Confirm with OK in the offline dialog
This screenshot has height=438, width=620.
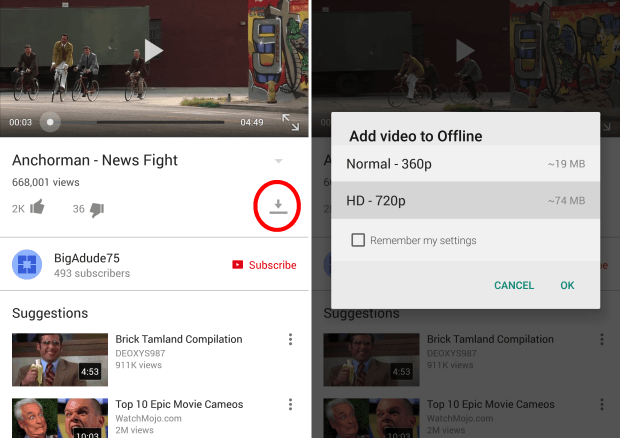coord(567,285)
